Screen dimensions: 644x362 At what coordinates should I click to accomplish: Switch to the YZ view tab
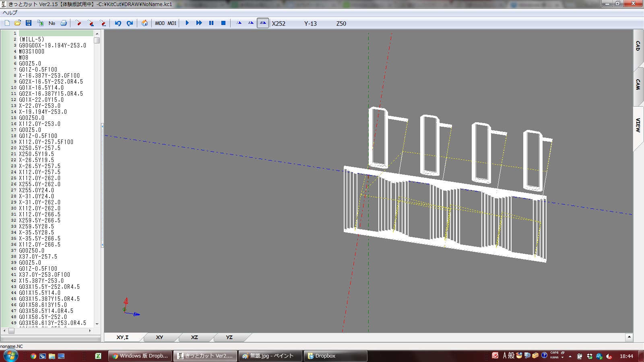pyautogui.click(x=229, y=337)
